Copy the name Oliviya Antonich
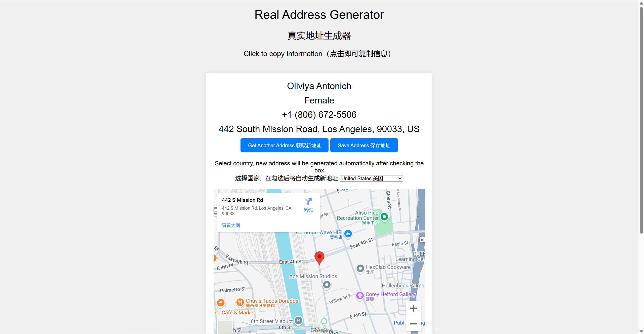Image resolution: width=644 pixels, height=334 pixels. tap(319, 86)
